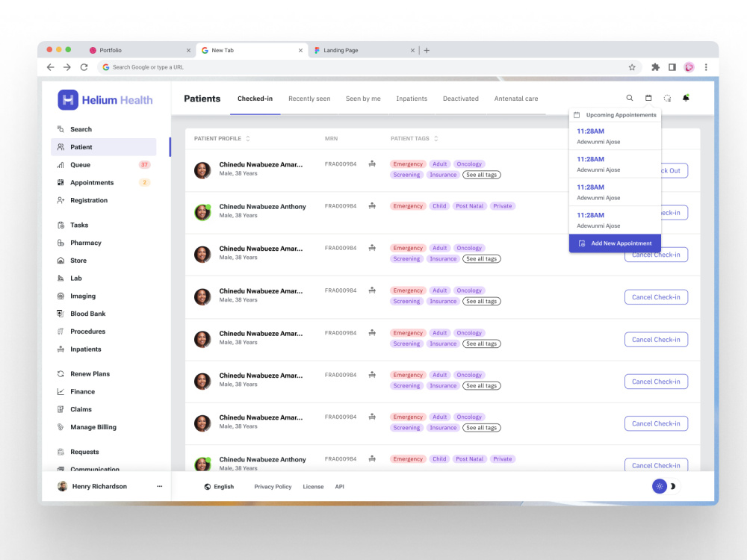Reload the page in the browser

point(84,67)
